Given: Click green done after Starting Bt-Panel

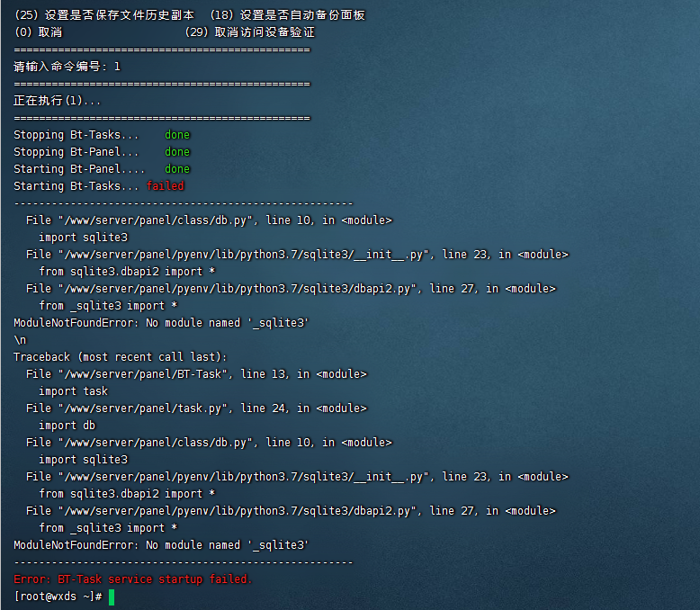Looking at the screenshot, I should [x=177, y=169].
